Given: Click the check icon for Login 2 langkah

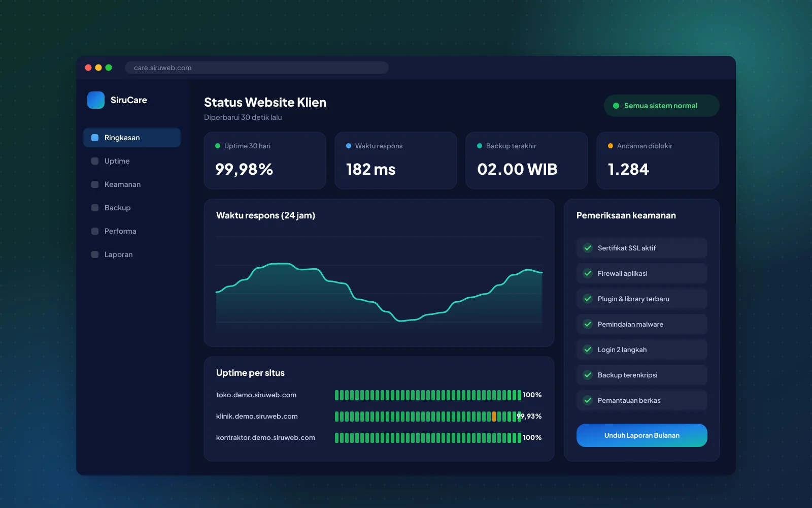Looking at the screenshot, I should [588, 350].
